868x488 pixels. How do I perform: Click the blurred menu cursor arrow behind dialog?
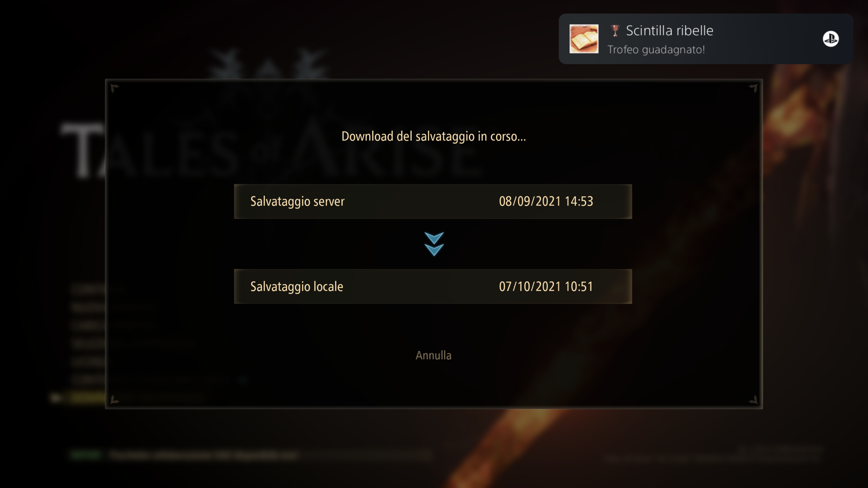click(55, 398)
